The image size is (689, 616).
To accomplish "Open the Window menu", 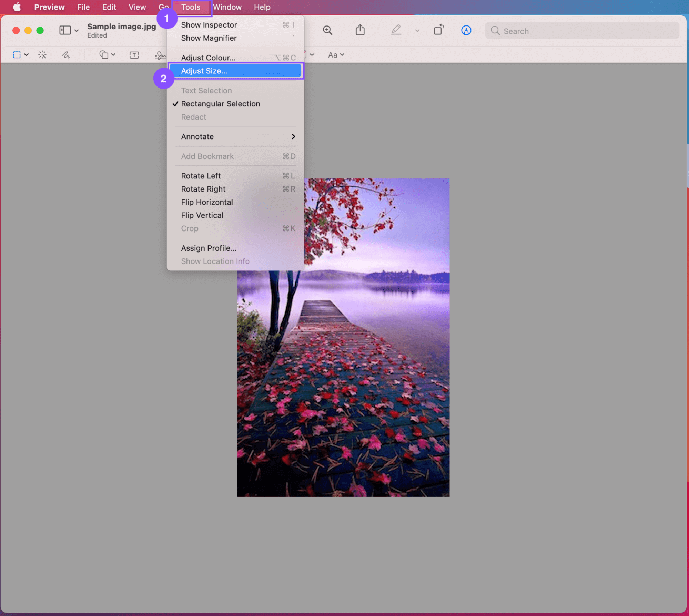I will tap(227, 7).
